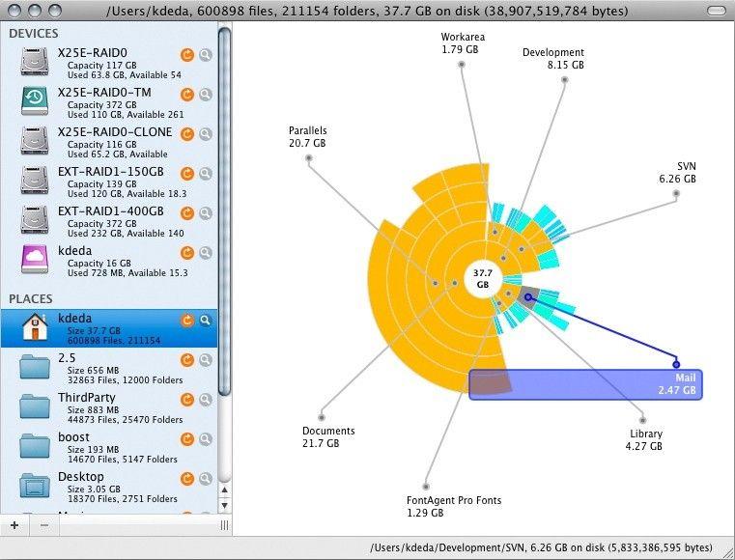Click the gray highlighted Mail segment in chart

(528, 297)
